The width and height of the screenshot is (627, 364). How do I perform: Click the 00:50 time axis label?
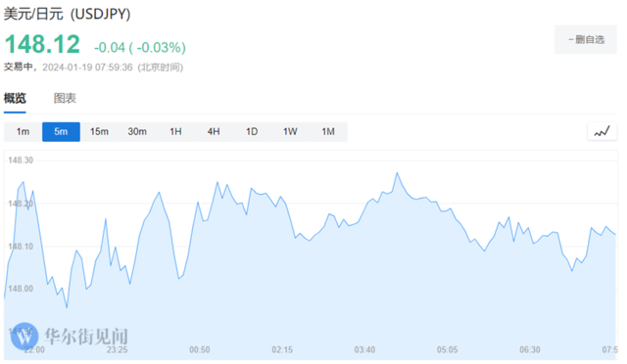[200, 349]
